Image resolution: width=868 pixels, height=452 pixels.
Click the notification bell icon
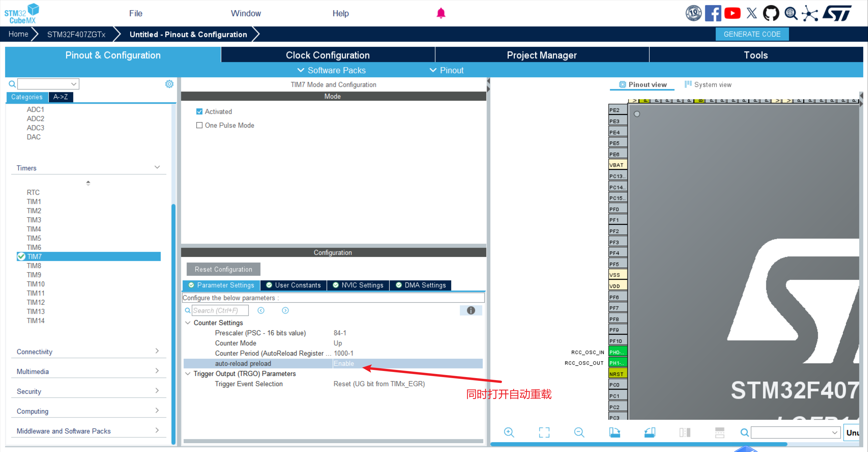441,14
